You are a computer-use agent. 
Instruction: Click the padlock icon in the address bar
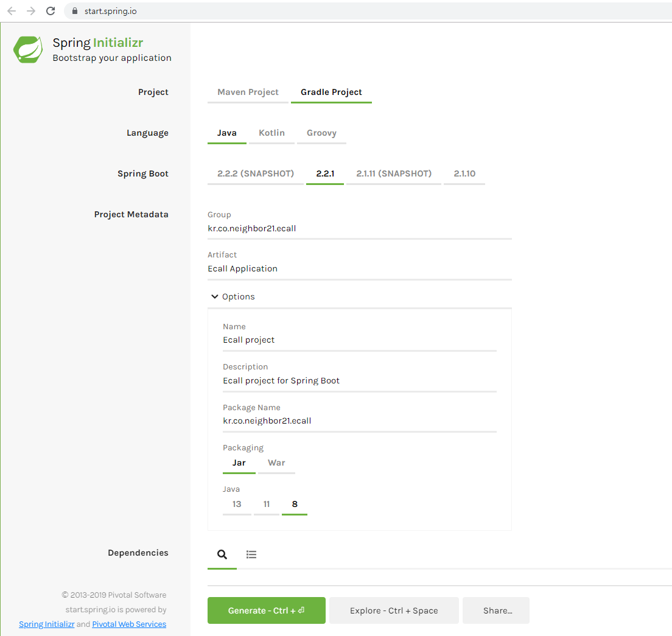(x=75, y=11)
